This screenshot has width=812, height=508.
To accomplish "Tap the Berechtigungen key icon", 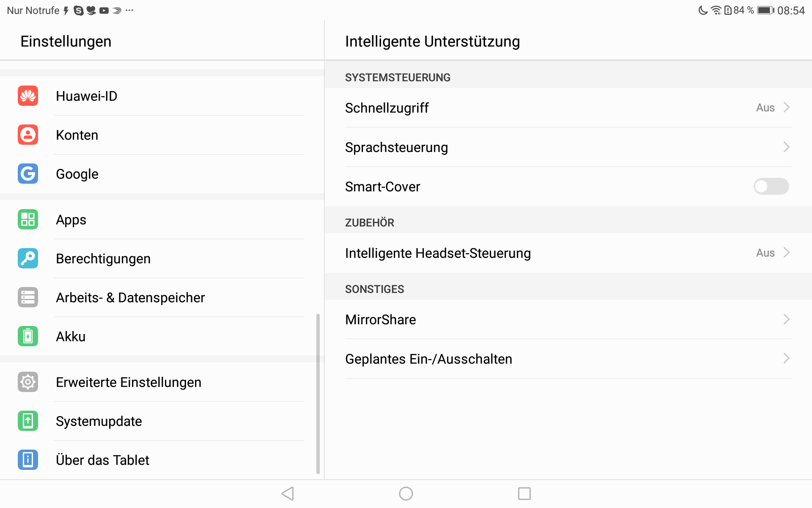I will point(28,259).
